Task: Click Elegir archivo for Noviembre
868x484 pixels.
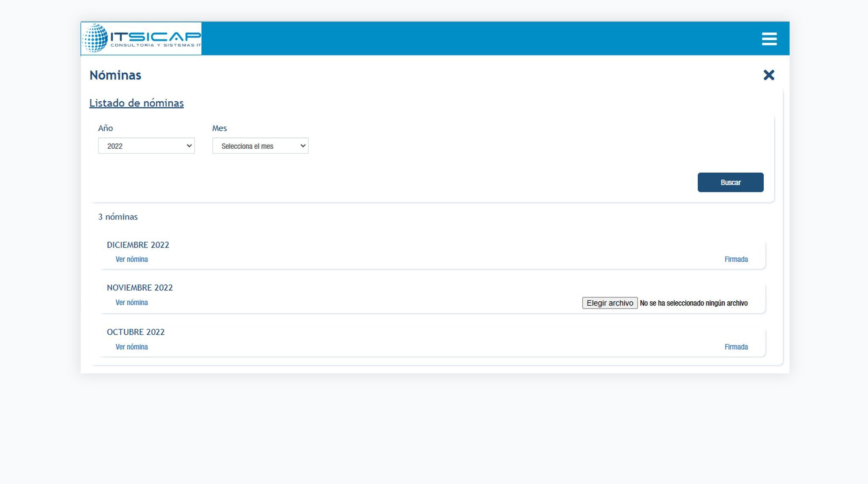Action: pos(609,303)
